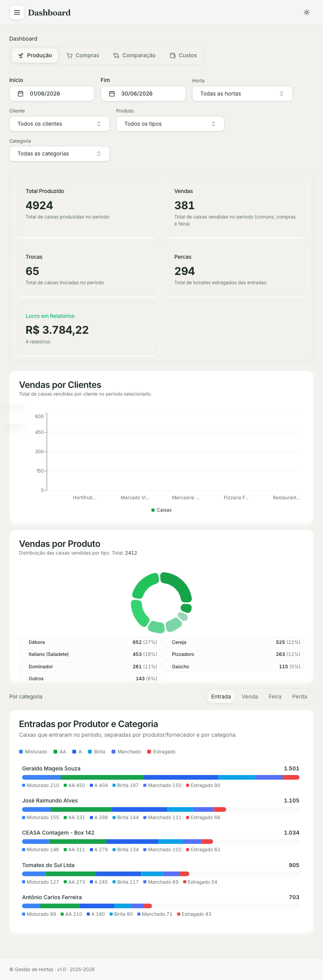The image size is (323, 980).
Task: Select the Perda category view
Action: (299, 697)
